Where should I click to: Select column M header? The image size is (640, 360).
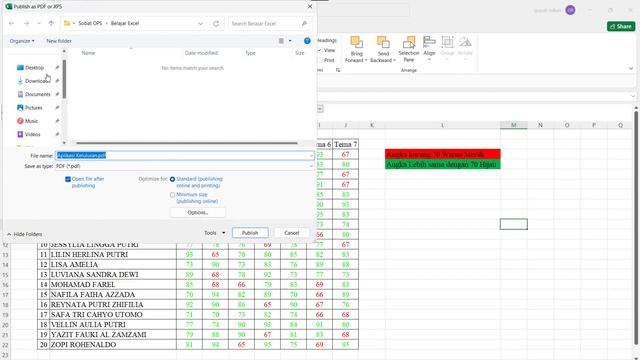coord(513,125)
